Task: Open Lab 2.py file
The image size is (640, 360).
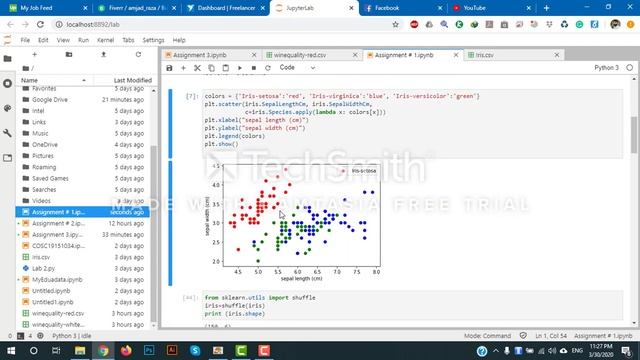Action: [x=83, y=268]
